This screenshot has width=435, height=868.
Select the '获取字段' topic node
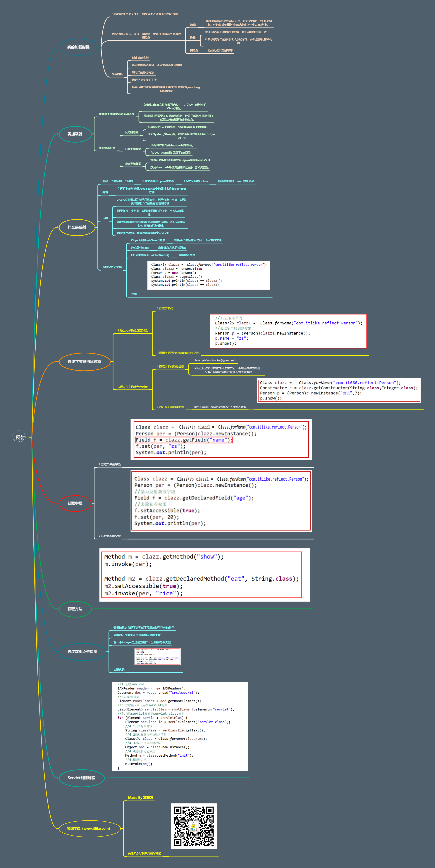(x=75, y=503)
